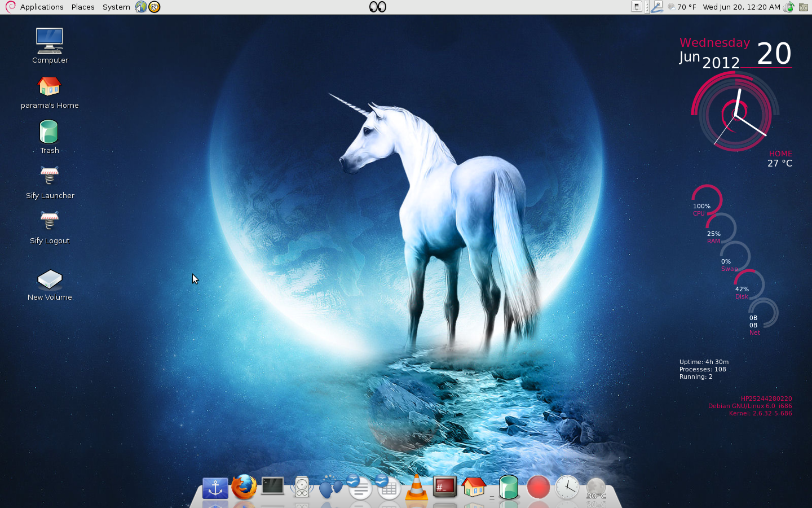The height and width of the screenshot is (508, 812).
Task: Click the red record circle in dock
Action: coord(538,487)
